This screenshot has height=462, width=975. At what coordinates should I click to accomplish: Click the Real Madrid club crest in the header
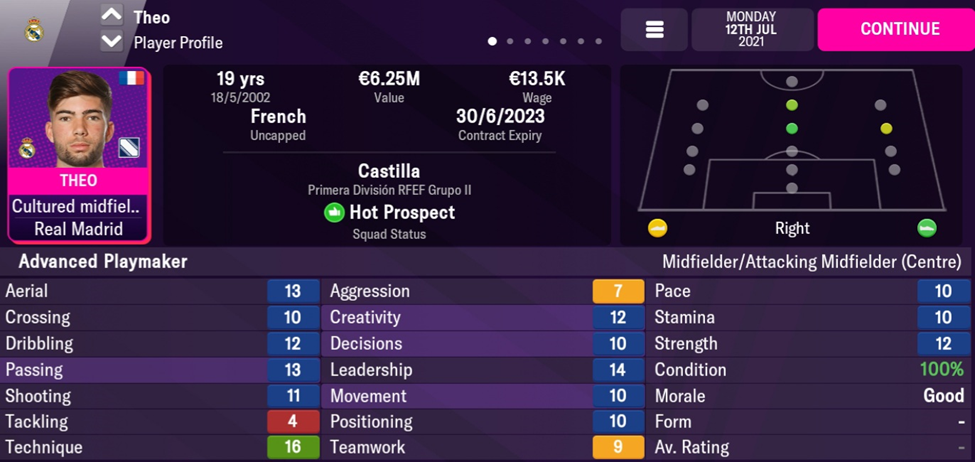coord(34,30)
